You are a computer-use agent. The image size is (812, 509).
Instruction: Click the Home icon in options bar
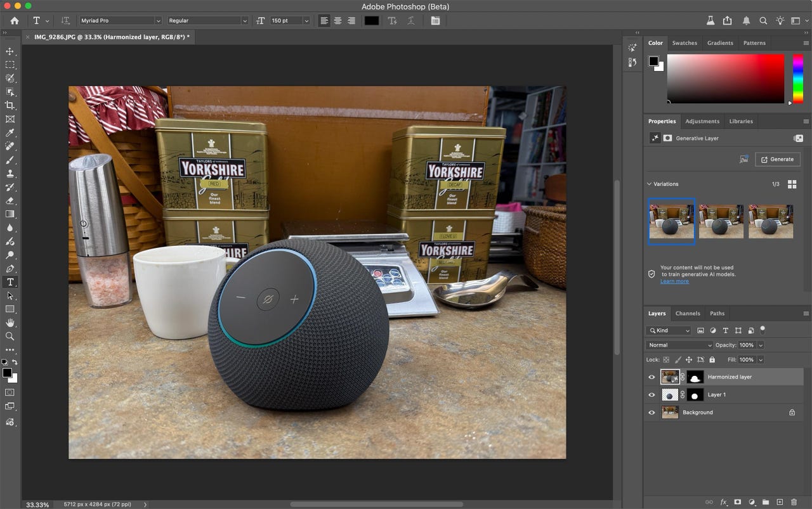(15, 21)
